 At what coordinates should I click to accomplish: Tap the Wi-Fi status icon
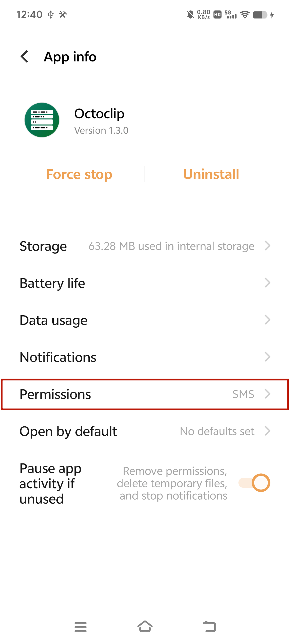coord(245,15)
